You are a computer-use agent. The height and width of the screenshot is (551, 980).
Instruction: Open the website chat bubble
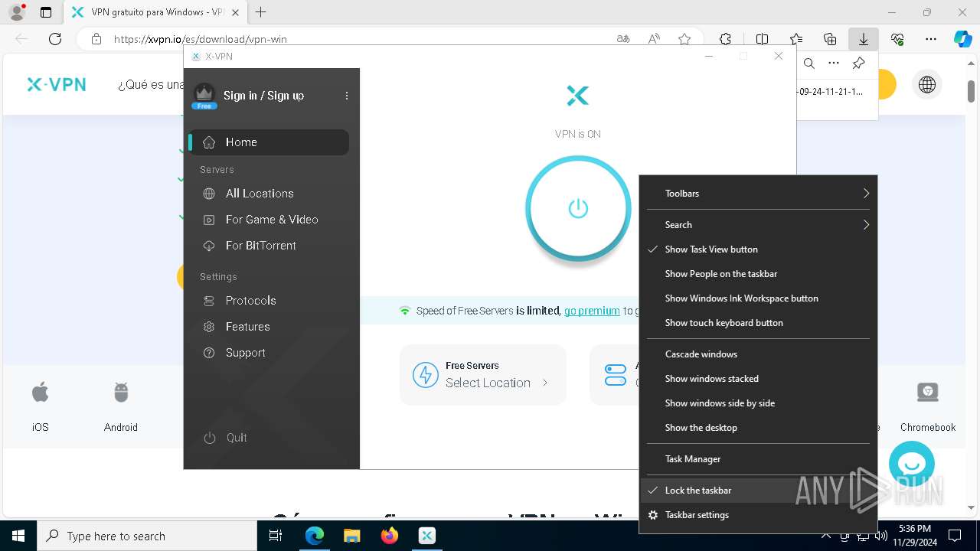click(x=912, y=464)
